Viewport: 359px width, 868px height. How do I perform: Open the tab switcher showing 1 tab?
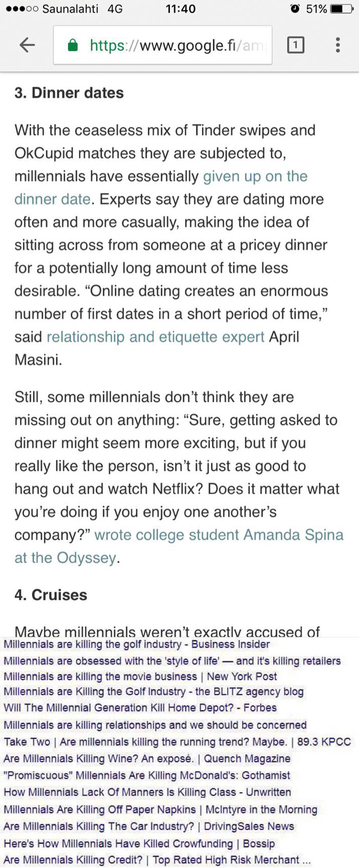(x=296, y=45)
